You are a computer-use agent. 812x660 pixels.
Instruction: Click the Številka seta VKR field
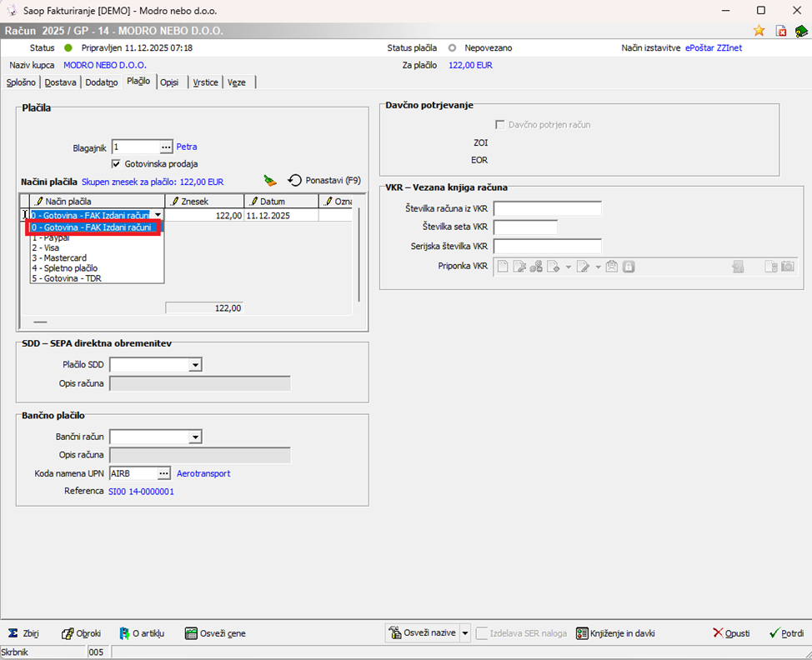tap(525, 227)
